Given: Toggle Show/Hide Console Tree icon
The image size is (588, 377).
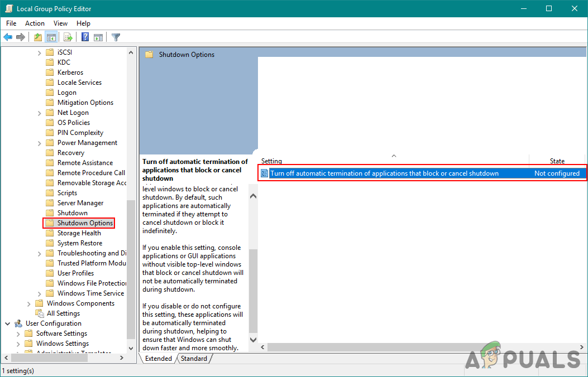Looking at the screenshot, I should tap(51, 37).
